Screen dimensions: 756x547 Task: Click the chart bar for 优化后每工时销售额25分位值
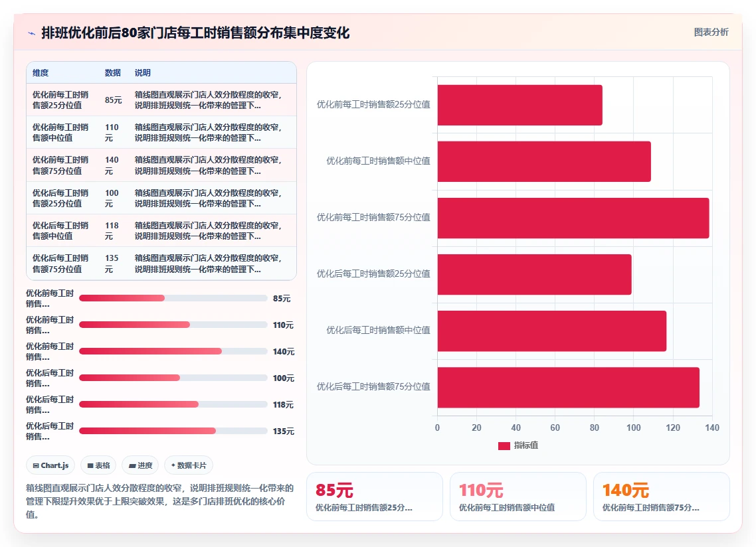pos(535,274)
